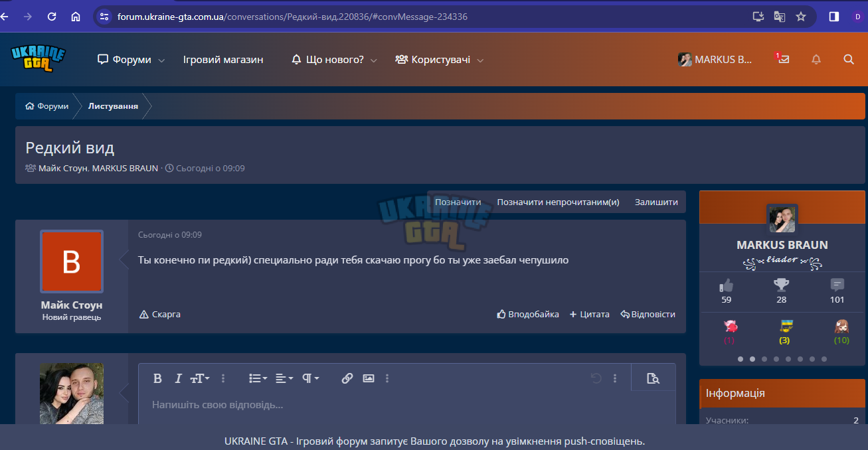Expand the Користувачі menu arrow
The width and height of the screenshot is (868, 450).
click(x=480, y=60)
